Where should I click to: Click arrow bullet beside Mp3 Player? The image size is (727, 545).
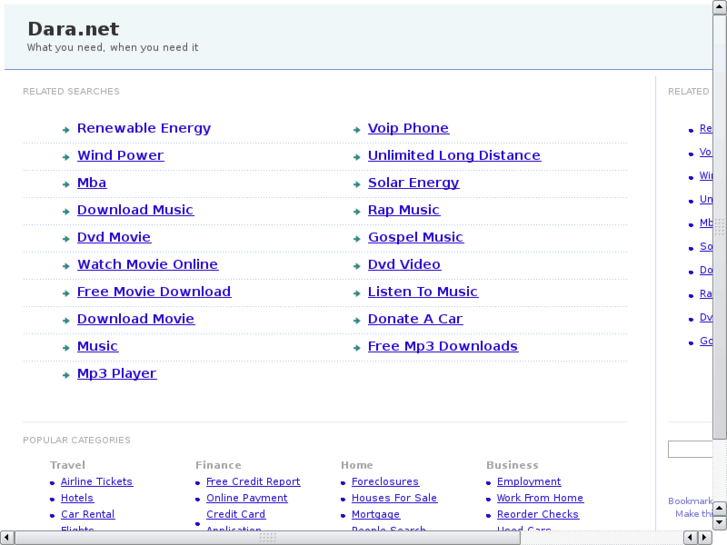pos(66,375)
